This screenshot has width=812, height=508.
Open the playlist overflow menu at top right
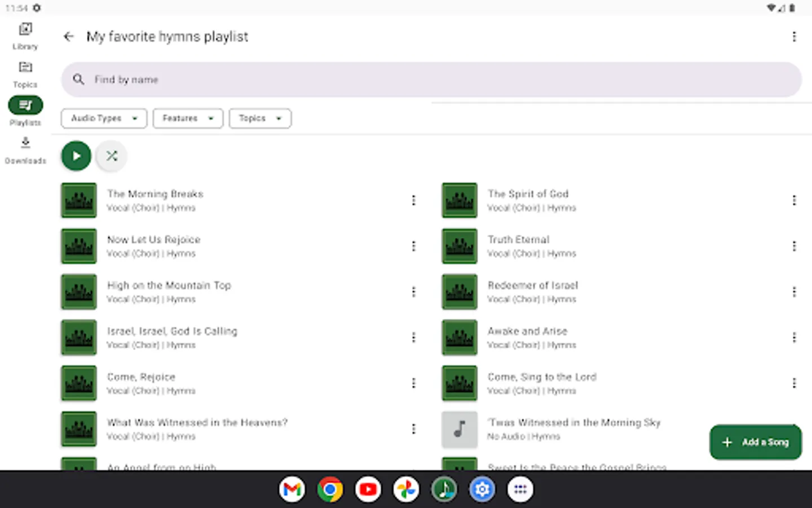click(794, 37)
